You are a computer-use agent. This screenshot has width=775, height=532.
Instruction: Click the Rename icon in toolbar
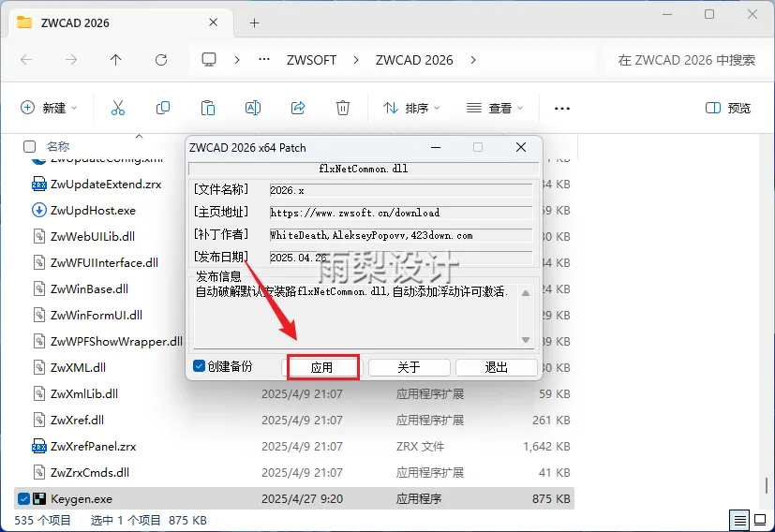pos(253,108)
